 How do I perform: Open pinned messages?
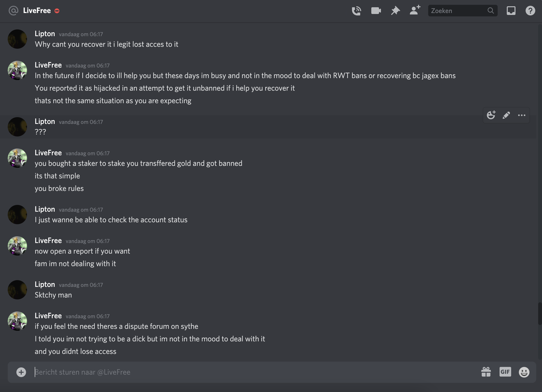coord(395,11)
